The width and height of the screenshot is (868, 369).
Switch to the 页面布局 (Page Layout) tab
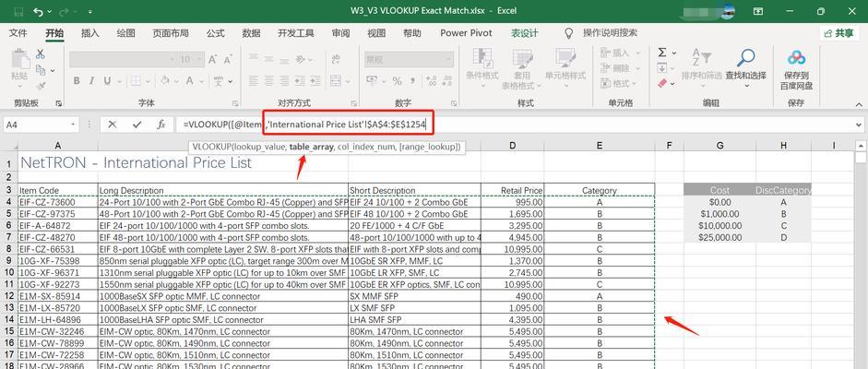pyautogui.click(x=171, y=33)
